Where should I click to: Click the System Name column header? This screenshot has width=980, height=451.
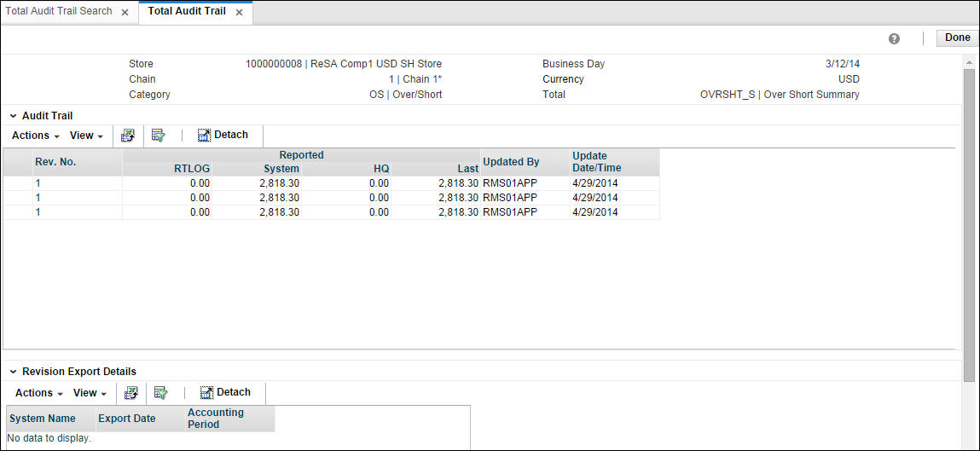coord(50,419)
